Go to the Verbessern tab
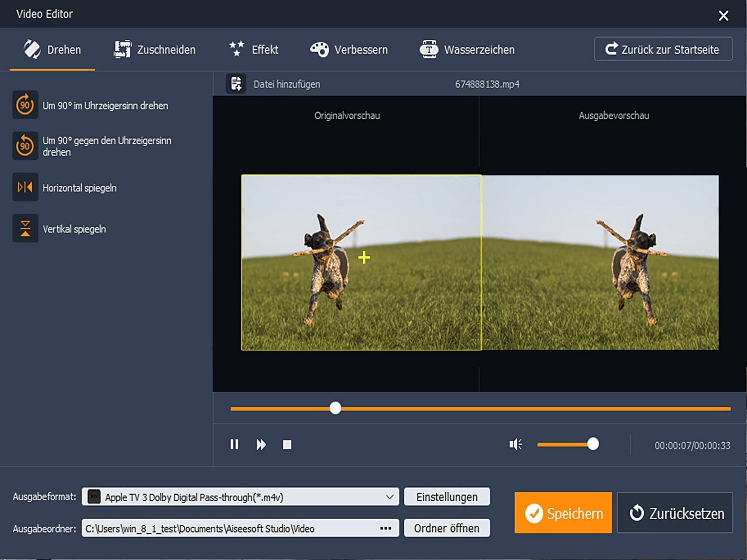The height and width of the screenshot is (560, 747). click(x=349, y=50)
